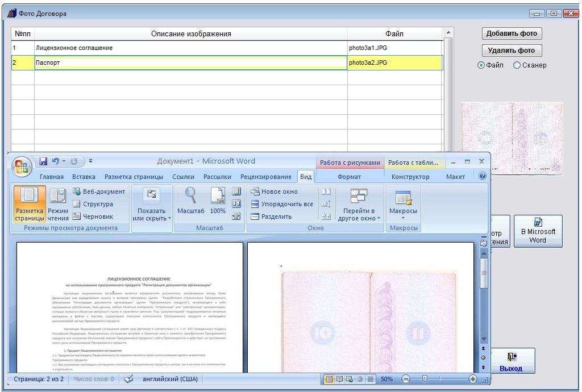The width and height of the screenshot is (582, 392).
Task: Click Страница: 2 из 2 in status bar
Action: 39,379
